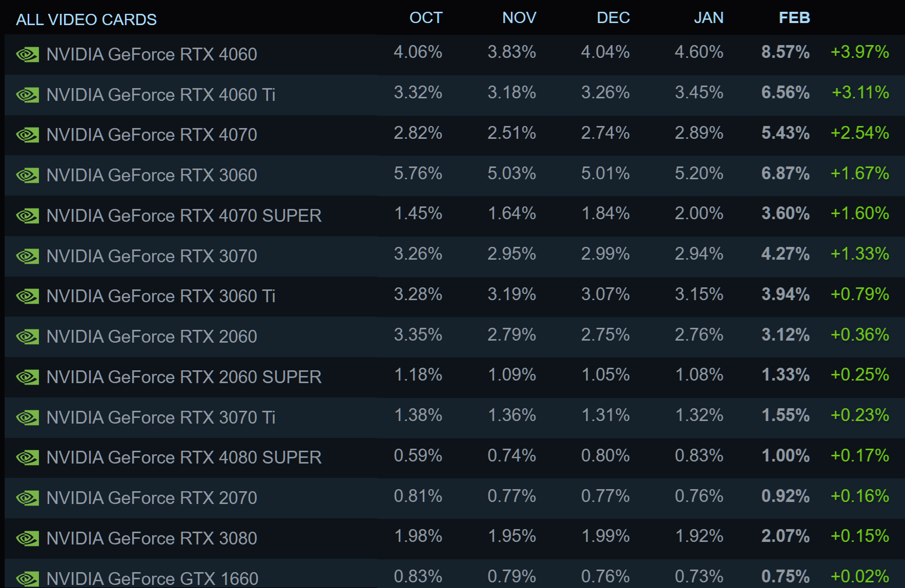Image resolution: width=905 pixels, height=588 pixels.
Task: Click NVIDIA logo beside RTX 3080
Action: click(28, 539)
